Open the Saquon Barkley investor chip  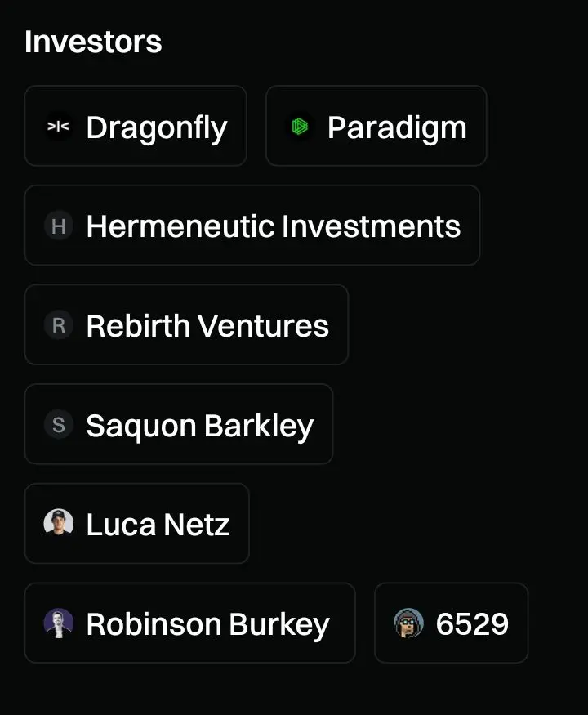pos(179,425)
